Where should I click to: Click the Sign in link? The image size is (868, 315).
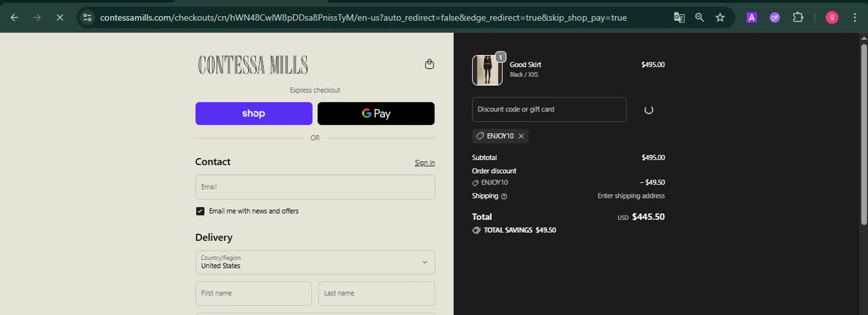coord(425,163)
